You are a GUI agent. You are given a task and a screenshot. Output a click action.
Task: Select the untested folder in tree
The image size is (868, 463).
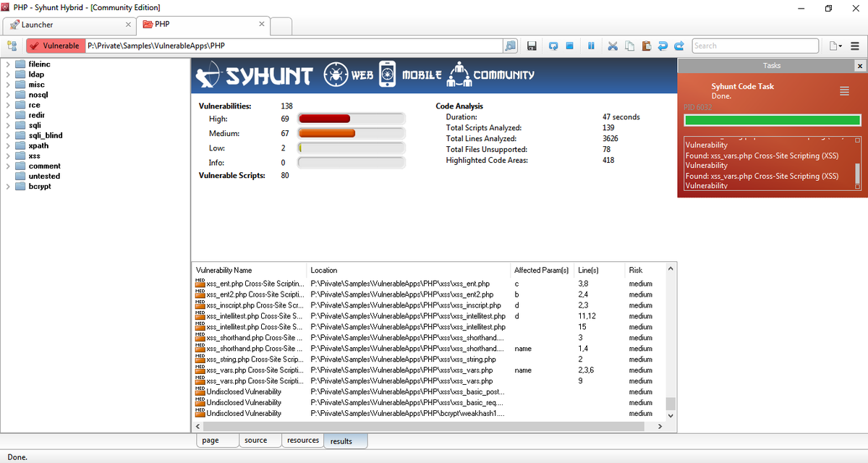click(x=44, y=176)
